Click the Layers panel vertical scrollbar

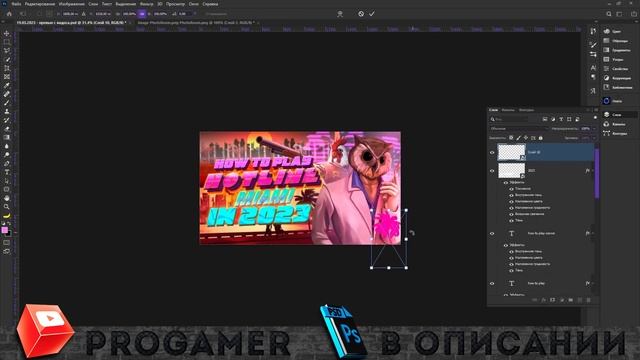coord(597,173)
